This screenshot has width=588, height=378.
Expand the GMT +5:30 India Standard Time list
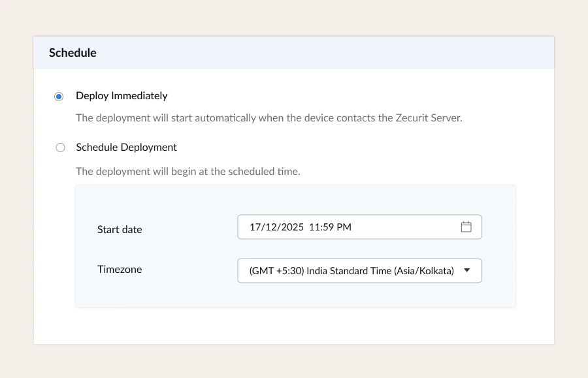pyautogui.click(x=359, y=270)
